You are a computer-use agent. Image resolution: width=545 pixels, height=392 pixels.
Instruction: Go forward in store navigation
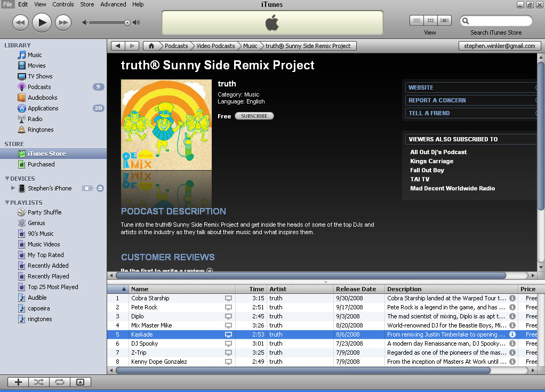[132, 46]
